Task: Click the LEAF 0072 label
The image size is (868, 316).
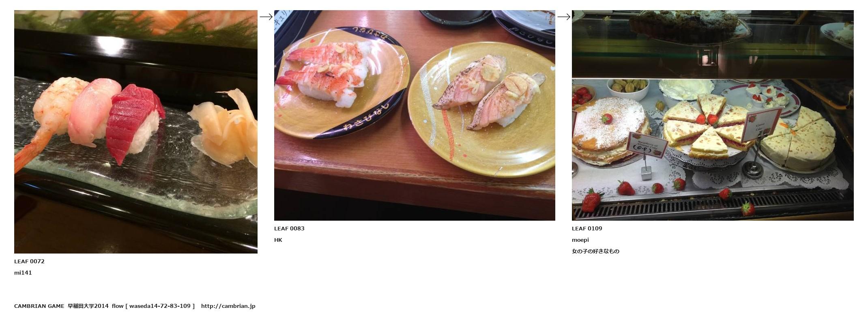Action: (x=29, y=261)
